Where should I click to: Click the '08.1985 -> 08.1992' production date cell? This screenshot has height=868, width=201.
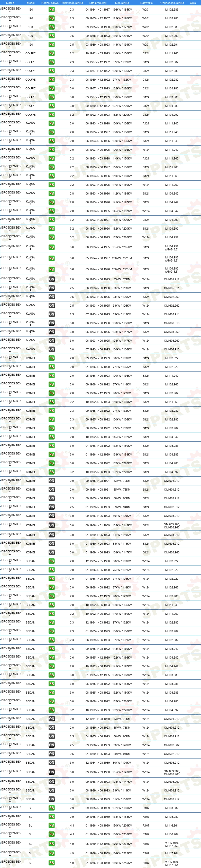[x=97, y=693]
